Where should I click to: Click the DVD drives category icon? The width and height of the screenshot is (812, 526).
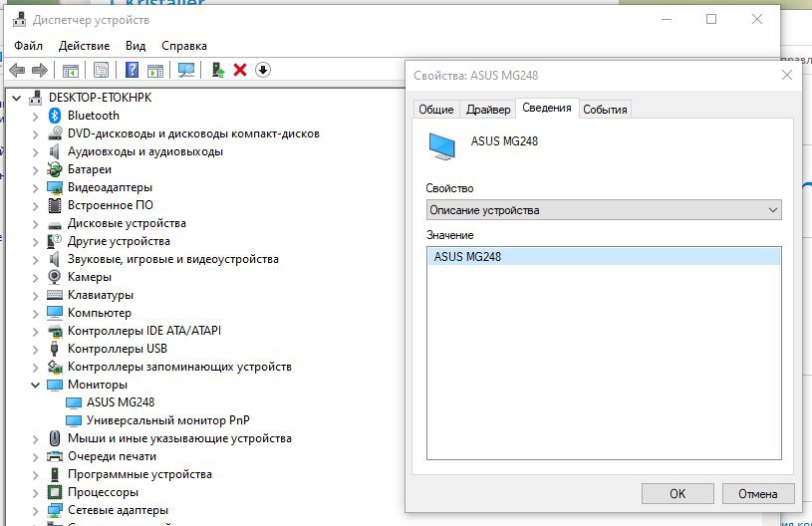click(55, 133)
